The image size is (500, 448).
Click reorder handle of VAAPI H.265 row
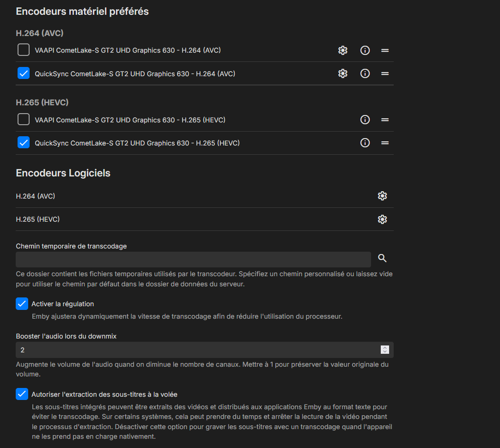click(385, 120)
